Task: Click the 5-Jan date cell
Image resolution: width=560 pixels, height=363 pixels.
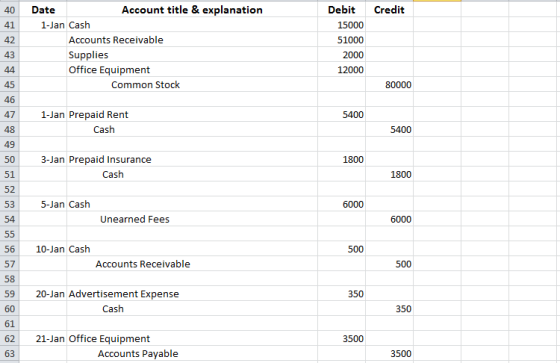Action: [43, 204]
